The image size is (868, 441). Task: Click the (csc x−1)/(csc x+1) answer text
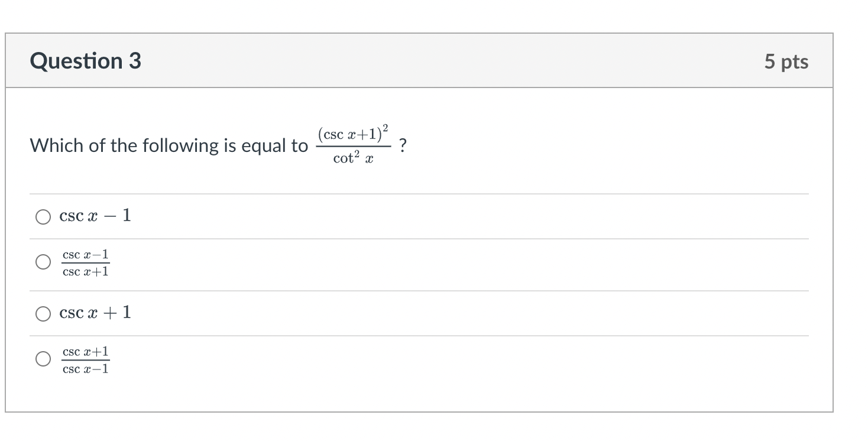pos(85,262)
